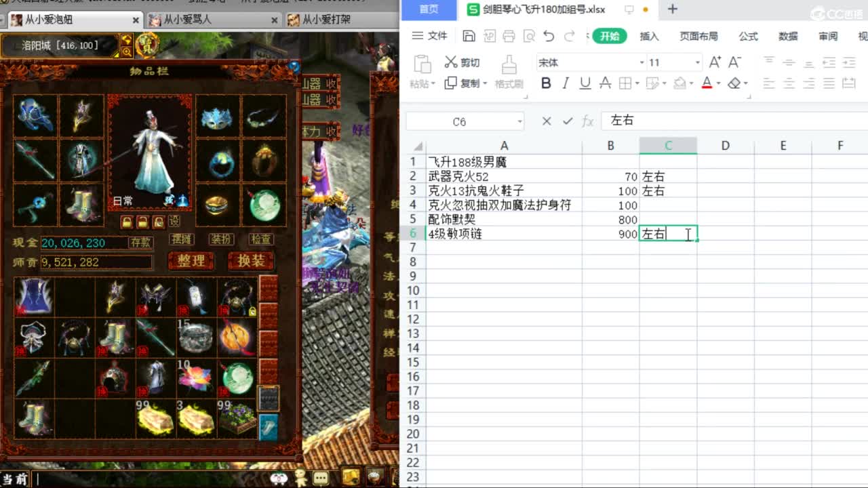Click the Paste (粘贴) clipboard icon
Image resolution: width=868 pixels, height=488 pixels.
point(422,64)
